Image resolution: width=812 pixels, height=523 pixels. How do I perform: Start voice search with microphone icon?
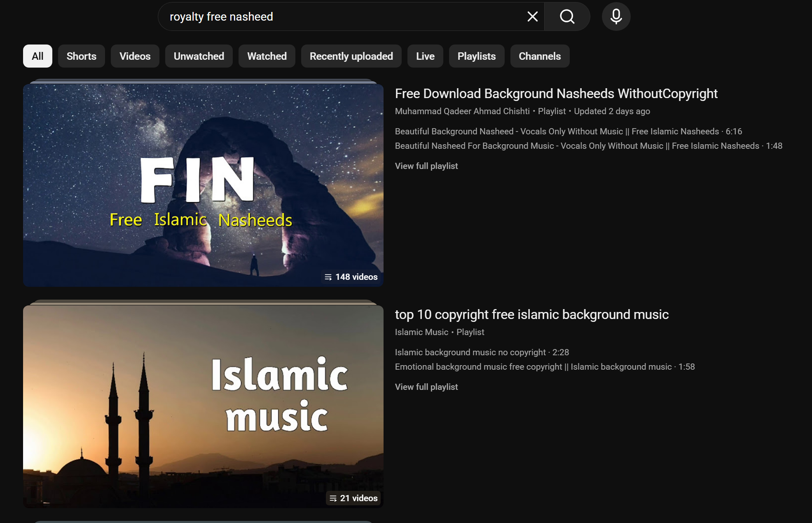click(x=616, y=17)
